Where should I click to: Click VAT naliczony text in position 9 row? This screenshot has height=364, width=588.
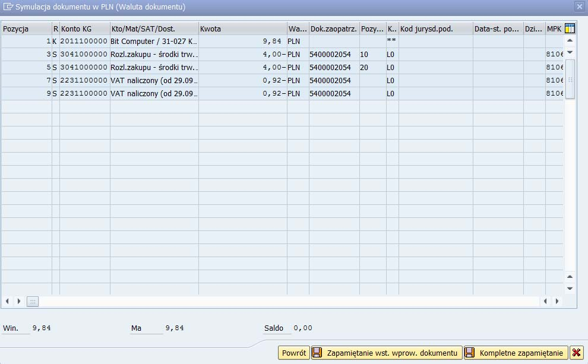pos(154,94)
